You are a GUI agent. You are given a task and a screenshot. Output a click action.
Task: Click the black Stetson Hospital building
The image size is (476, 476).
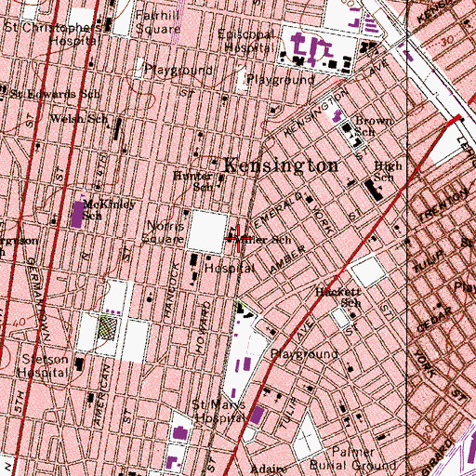(x=79, y=364)
